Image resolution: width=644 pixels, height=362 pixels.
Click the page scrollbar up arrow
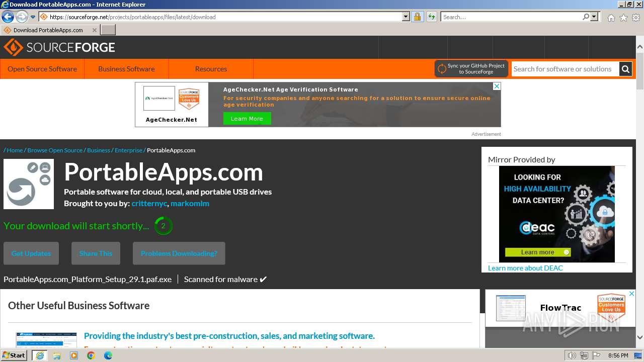coord(640,47)
